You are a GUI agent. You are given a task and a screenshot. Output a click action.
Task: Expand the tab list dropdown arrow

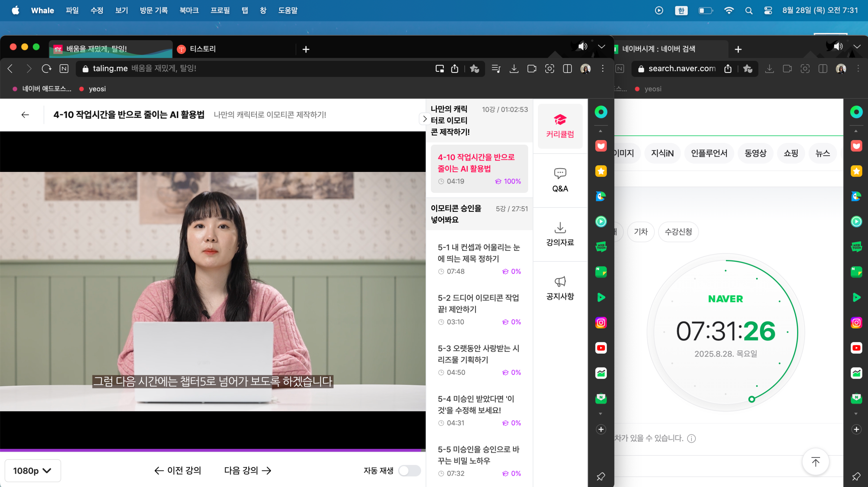point(602,47)
